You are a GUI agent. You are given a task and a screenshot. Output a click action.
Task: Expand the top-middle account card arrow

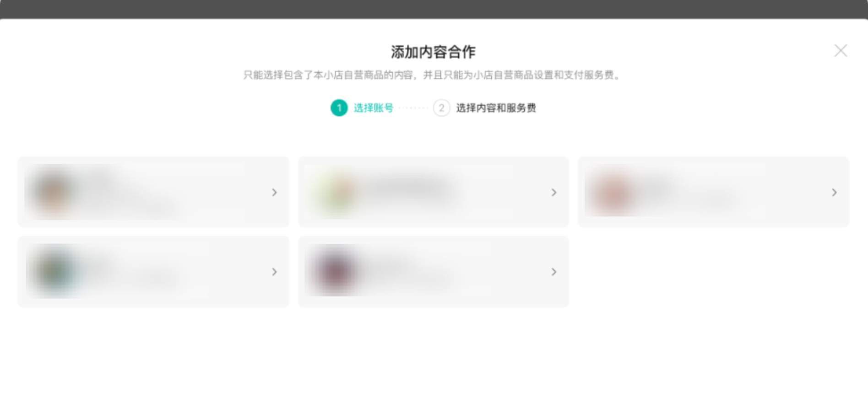pos(554,192)
